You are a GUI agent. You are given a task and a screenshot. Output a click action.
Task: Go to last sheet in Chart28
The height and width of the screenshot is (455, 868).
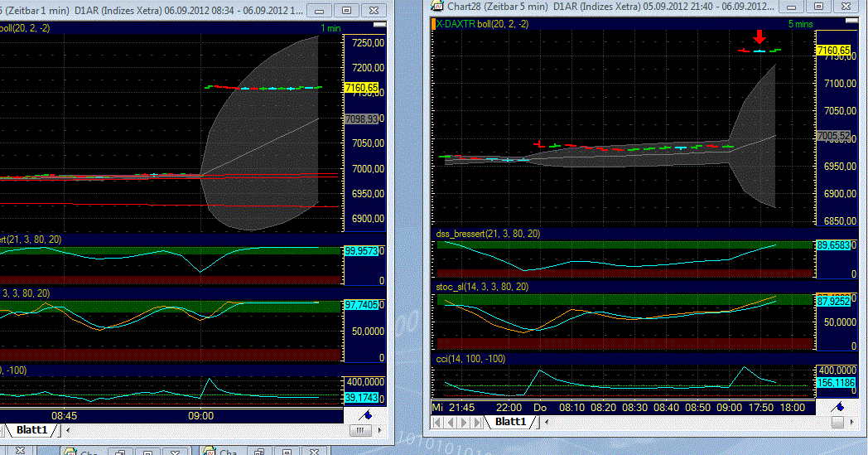[477, 423]
